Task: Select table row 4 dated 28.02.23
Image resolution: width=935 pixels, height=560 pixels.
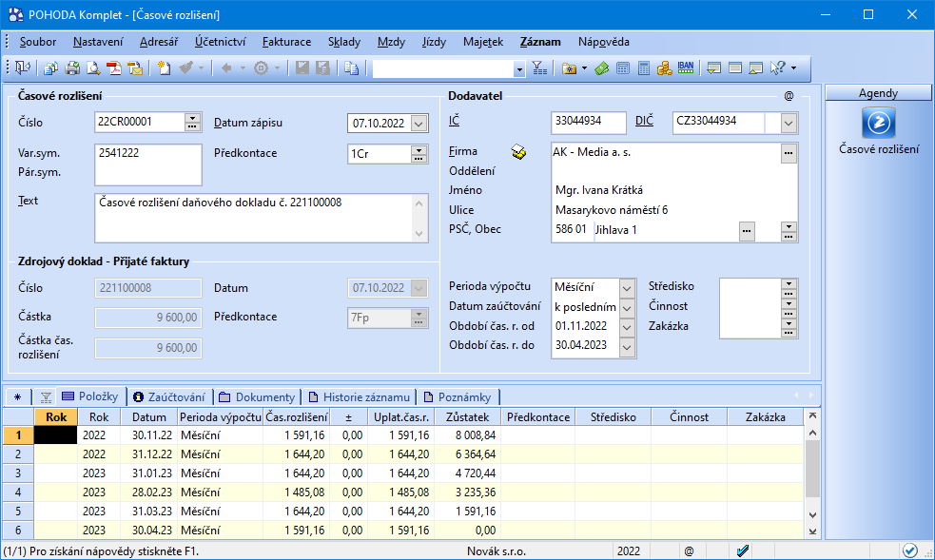Action: point(403,492)
